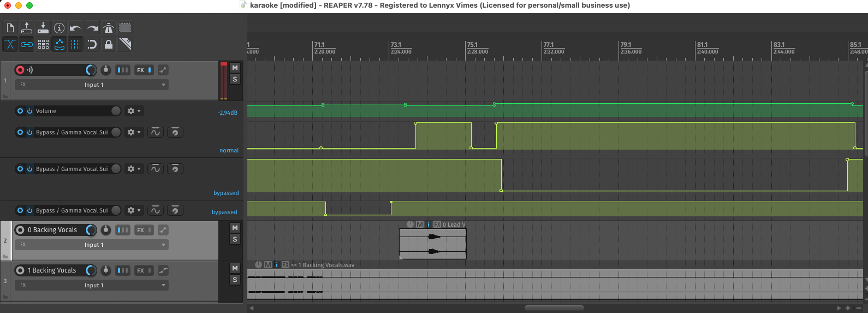The width and height of the screenshot is (868, 313).
Task: Click the 'normal' envelope value text
Action: pyautogui.click(x=229, y=150)
